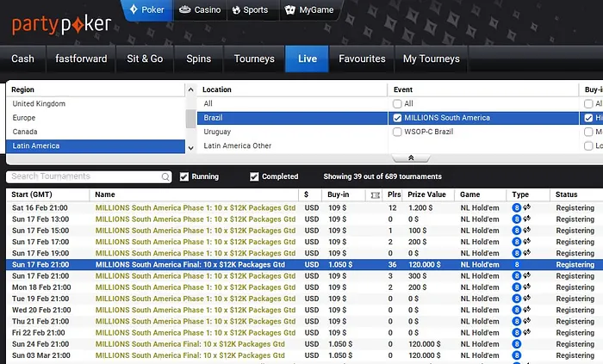Open the Poker product tab
This screenshot has height=364, width=603.
147,10
